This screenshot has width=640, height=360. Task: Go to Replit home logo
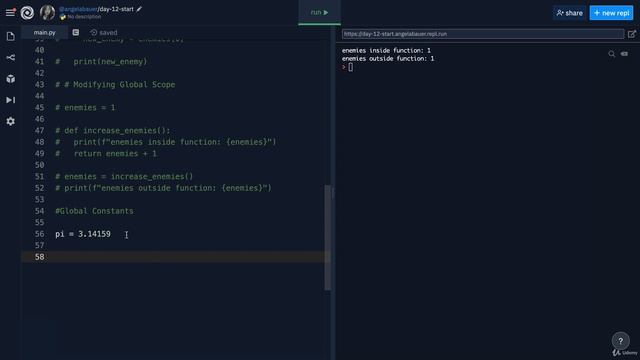27,13
